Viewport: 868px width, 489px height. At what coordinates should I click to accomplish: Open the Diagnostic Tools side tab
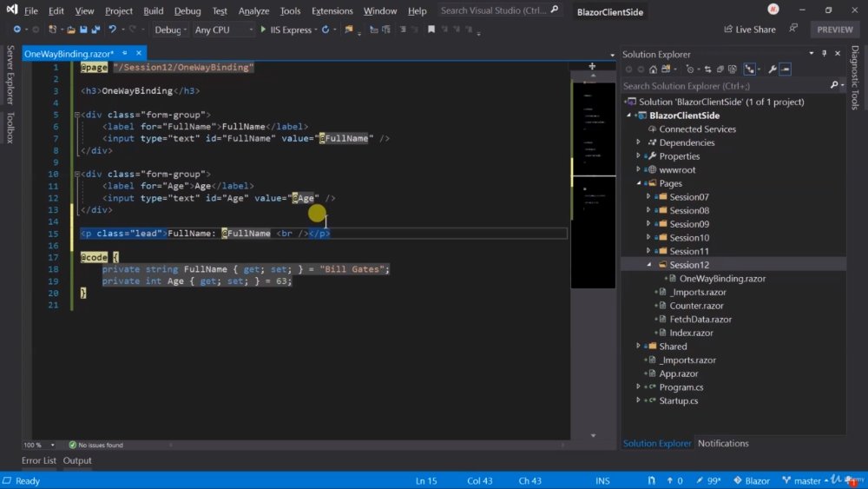[855, 77]
